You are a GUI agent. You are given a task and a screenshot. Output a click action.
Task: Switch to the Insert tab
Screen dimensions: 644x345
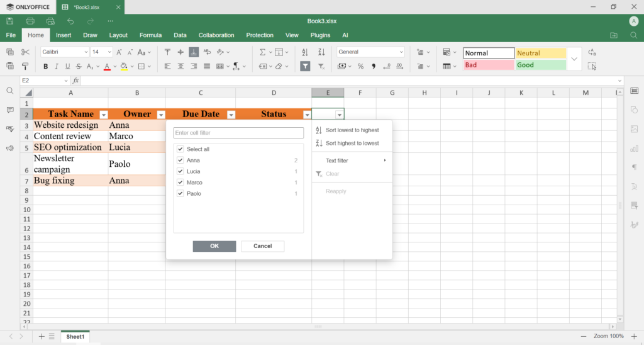coord(64,35)
